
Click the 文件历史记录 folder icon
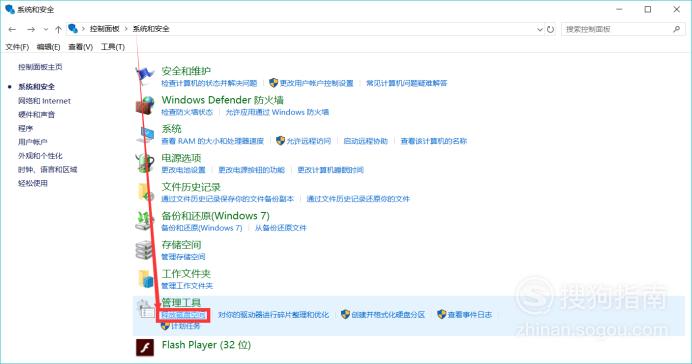(145, 192)
